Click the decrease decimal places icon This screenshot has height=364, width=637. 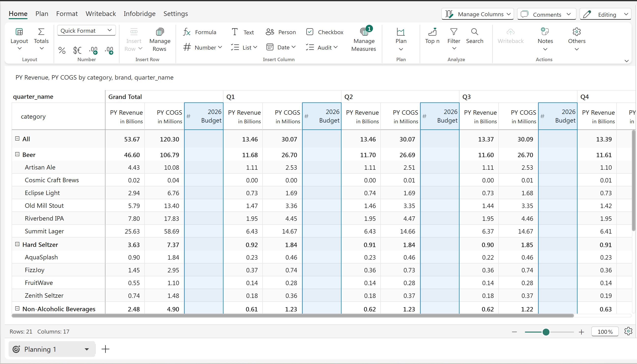93,50
